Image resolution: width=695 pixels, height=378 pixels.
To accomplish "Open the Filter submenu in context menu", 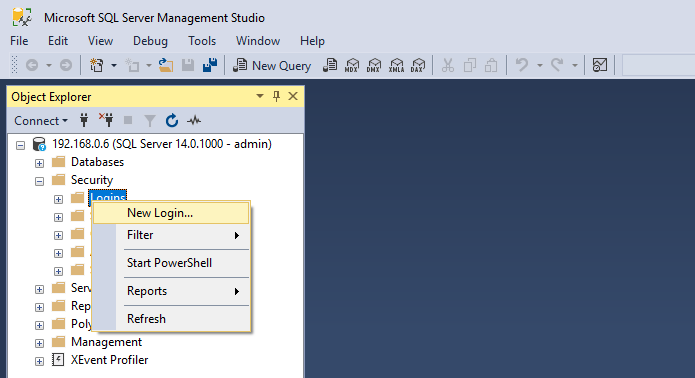I will tap(171, 235).
